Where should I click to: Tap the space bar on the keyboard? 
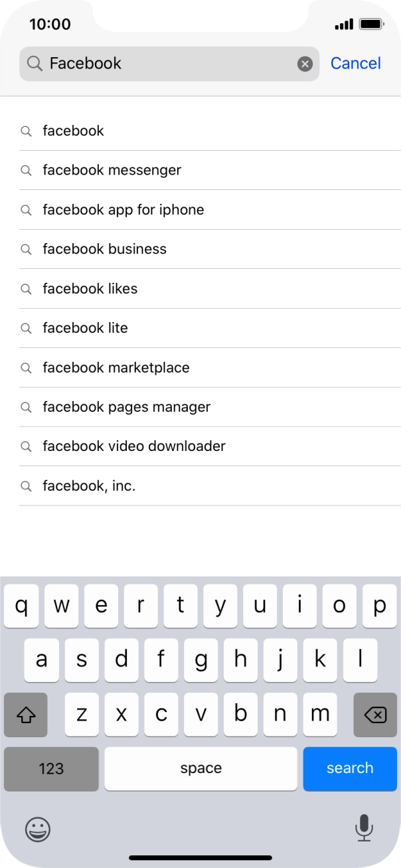[x=200, y=768]
